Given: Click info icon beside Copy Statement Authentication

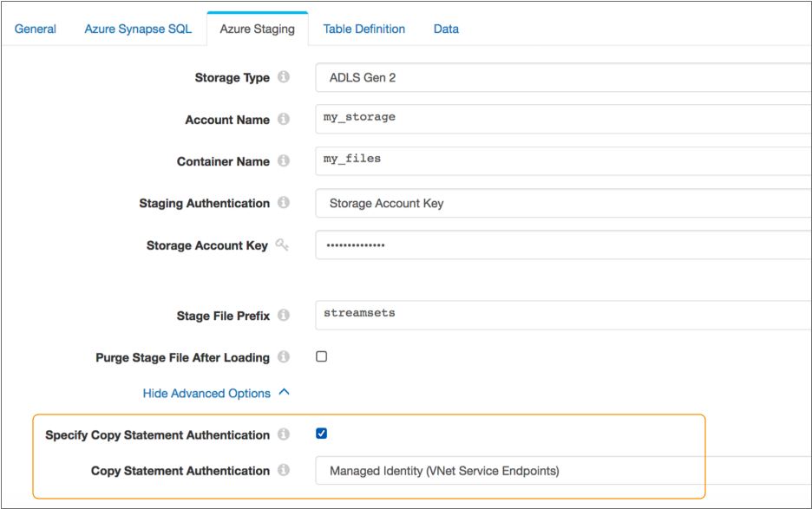Looking at the screenshot, I should click(283, 471).
